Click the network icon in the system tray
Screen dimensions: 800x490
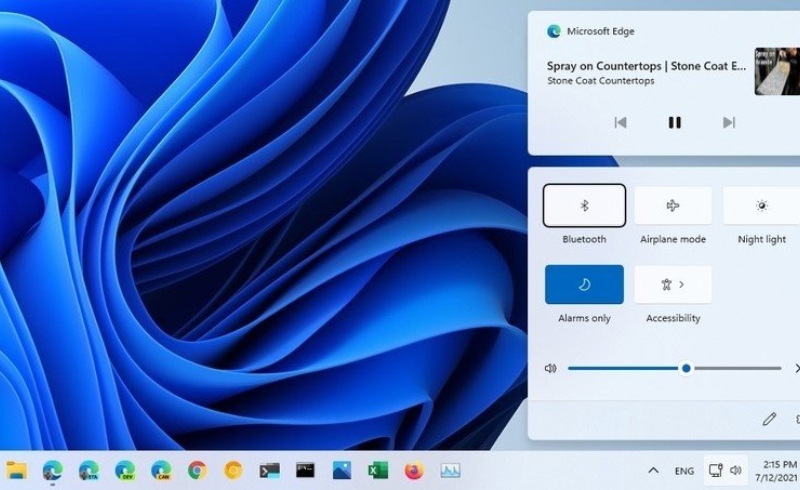pyautogui.click(x=715, y=470)
